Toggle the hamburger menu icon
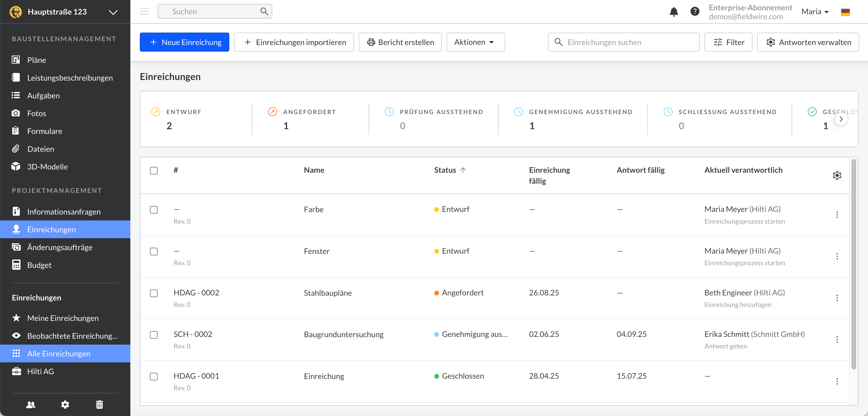This screenshot has width=868, height=416. [x=144, y=12]
